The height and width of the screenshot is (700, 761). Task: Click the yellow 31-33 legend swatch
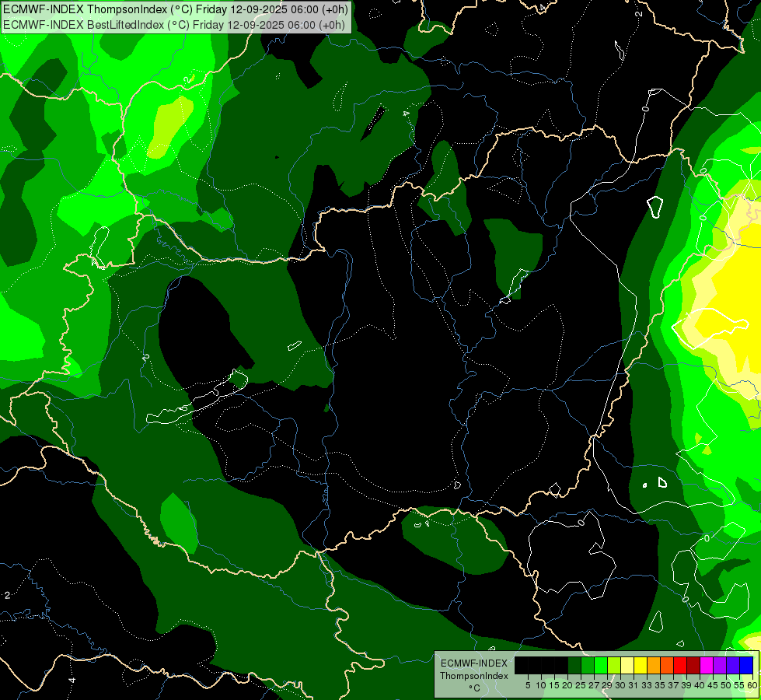(x=641, y=665)
